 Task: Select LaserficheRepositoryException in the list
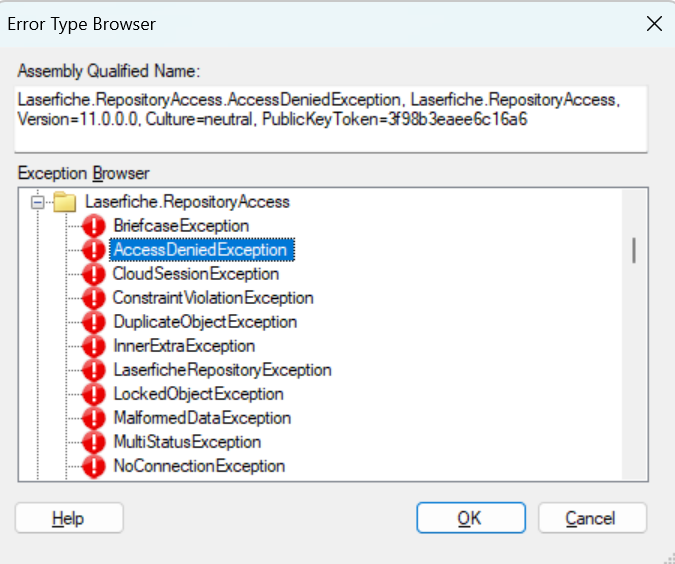point(222,370)
